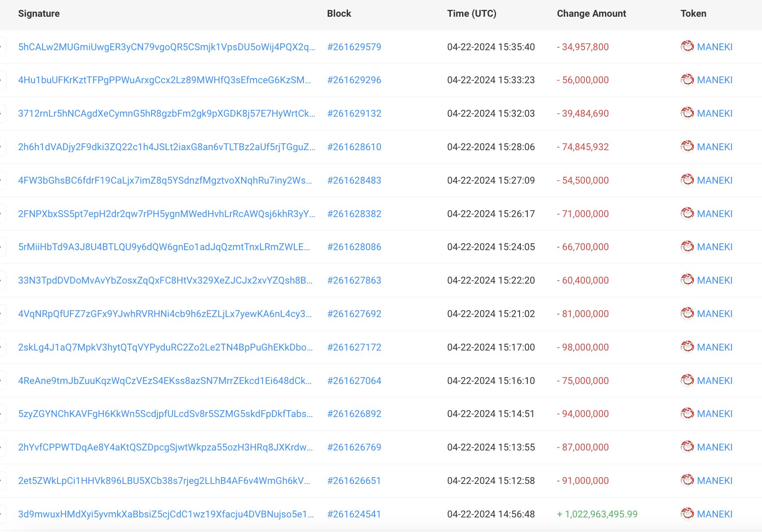Open transaction signature 2et5ZWkLpCi1HHVk896LBU5XCb...
The width and height of the screenshot is (762, 532).
point(164,481)
